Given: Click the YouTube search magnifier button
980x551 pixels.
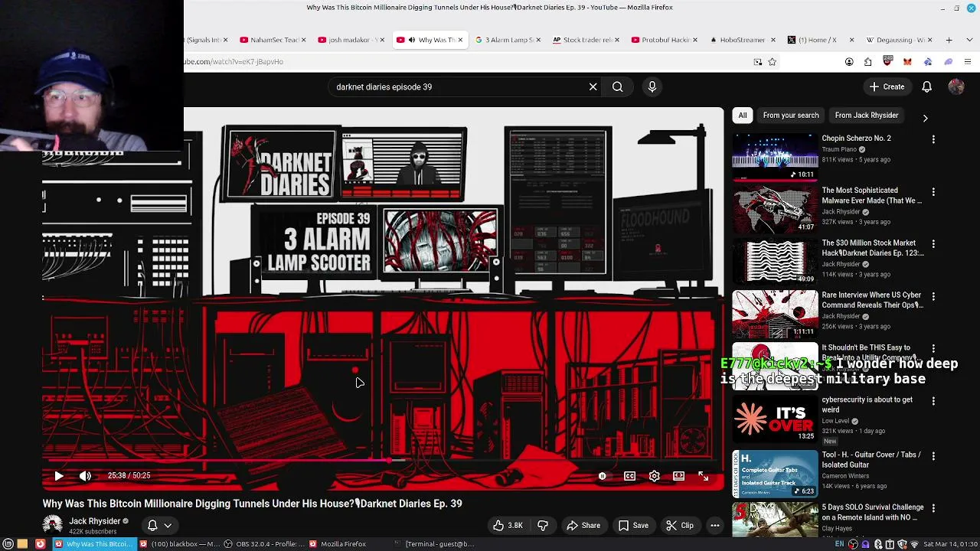Looking at the screenshot, I should coord(617,86).
